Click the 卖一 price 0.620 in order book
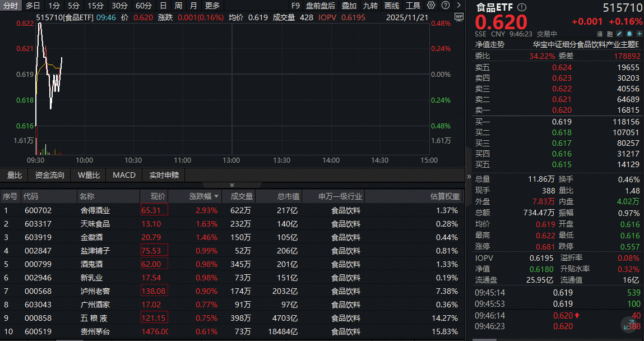 562,110
